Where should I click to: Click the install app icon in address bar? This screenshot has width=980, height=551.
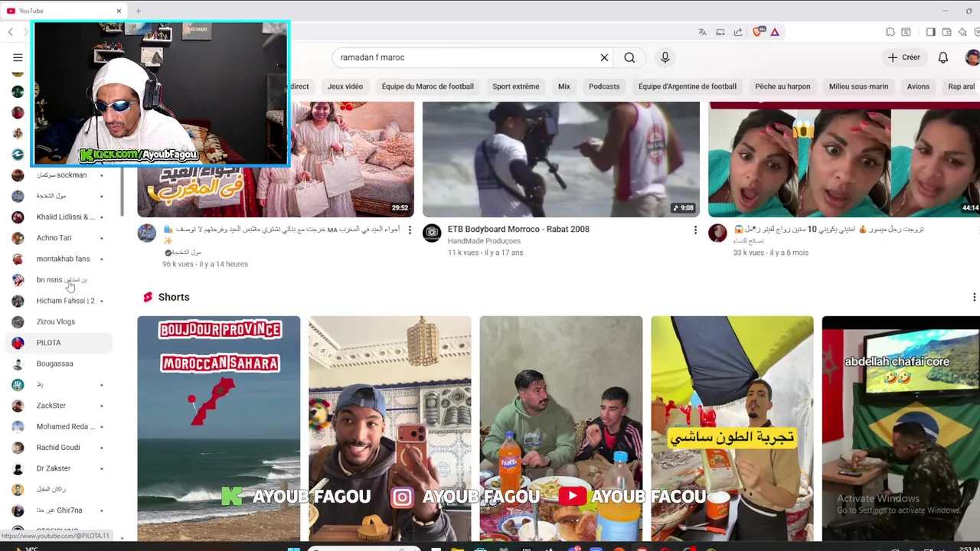point(720,32)
